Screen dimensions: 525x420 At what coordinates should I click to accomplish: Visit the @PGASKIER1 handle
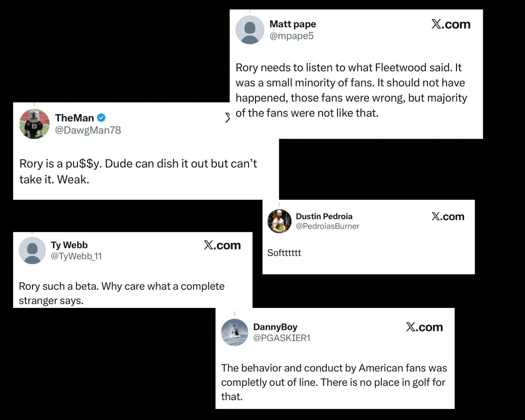[282, 338]
